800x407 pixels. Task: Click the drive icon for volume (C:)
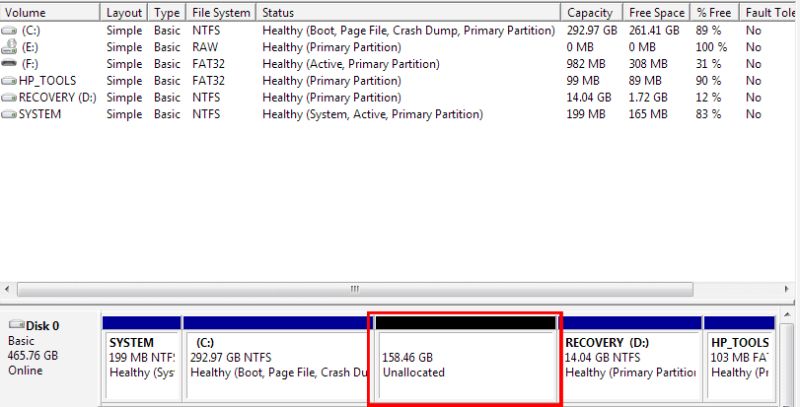click(9, 31)
